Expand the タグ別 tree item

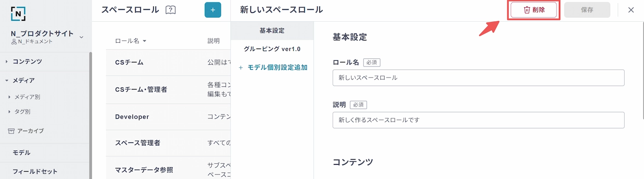10,112
